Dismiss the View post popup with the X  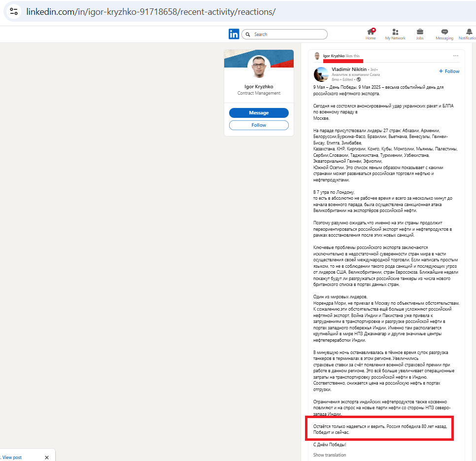[46, 457]
